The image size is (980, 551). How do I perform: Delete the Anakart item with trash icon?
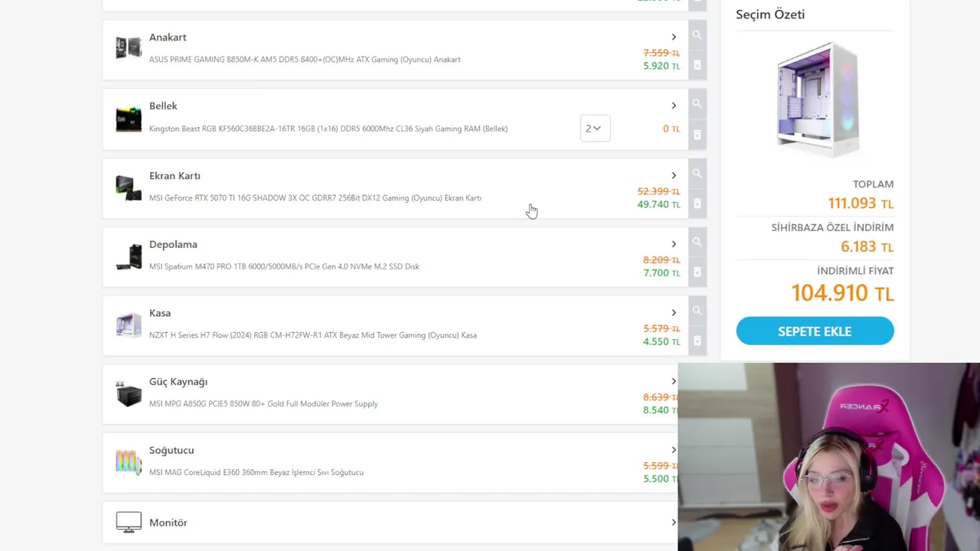click(x=697, y=65)
